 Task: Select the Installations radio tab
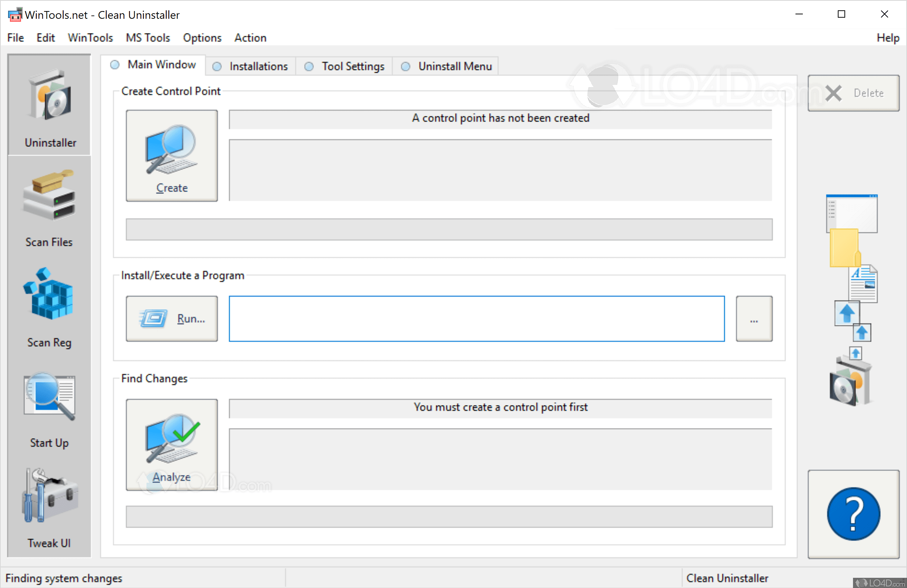tap(250, 66)
